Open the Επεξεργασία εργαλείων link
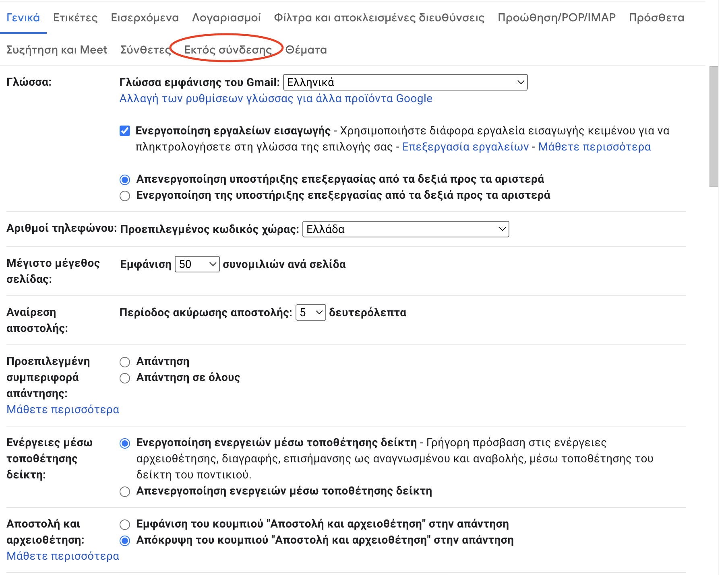 (465, 147)
